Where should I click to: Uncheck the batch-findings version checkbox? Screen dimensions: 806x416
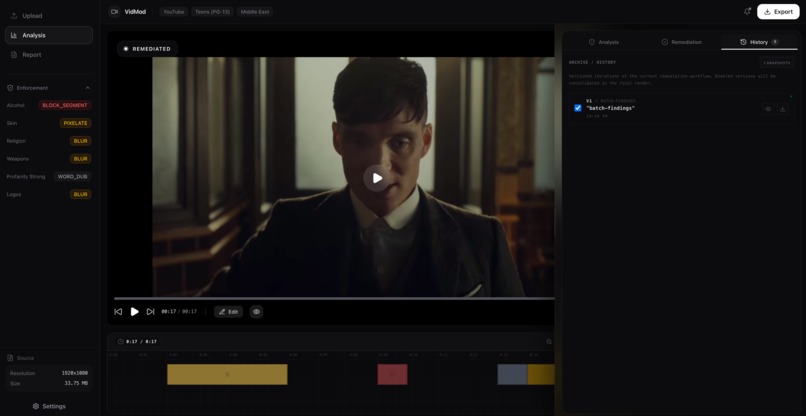(x=578, y=108)
